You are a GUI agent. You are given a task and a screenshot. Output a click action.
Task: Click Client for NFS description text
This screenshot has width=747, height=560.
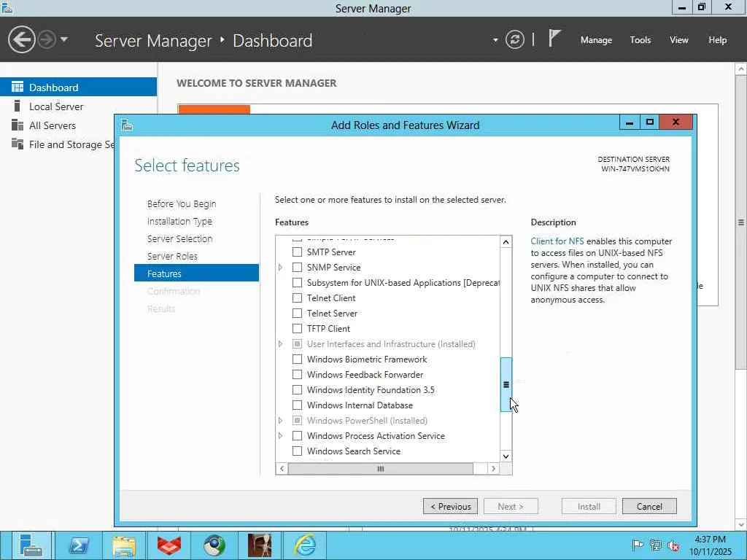click(557, 241)
